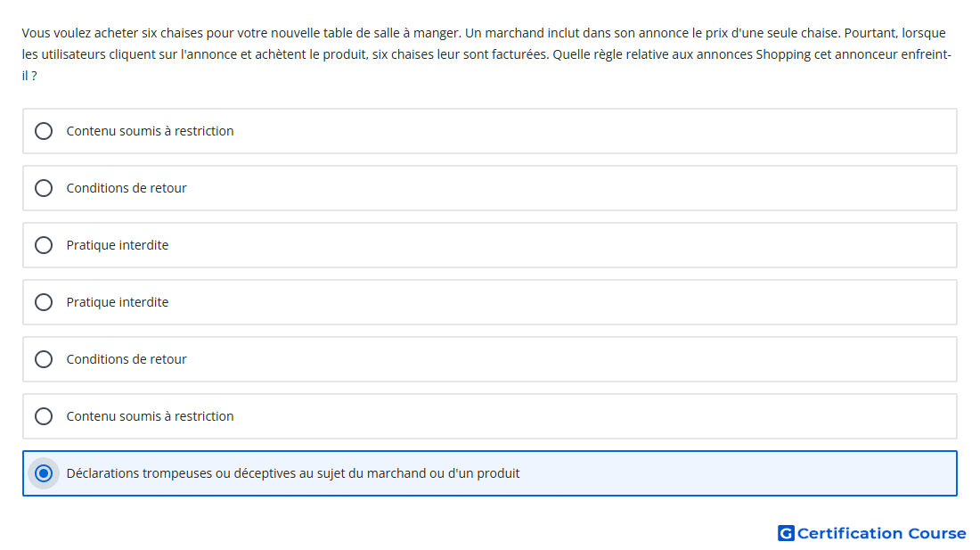Click the first 'Conditions de retour' label text
The width and height of the screenshot is (980, 550).
(x=127, y=188)
